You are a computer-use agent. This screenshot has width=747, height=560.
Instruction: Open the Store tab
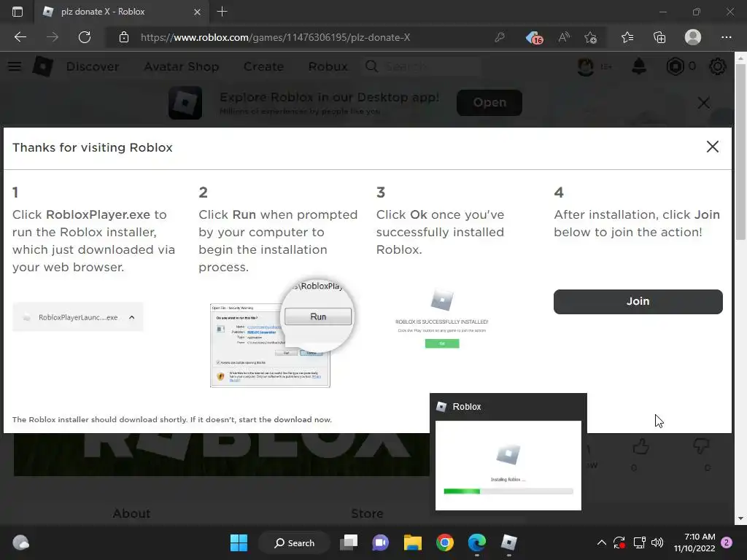click(368, 513)
